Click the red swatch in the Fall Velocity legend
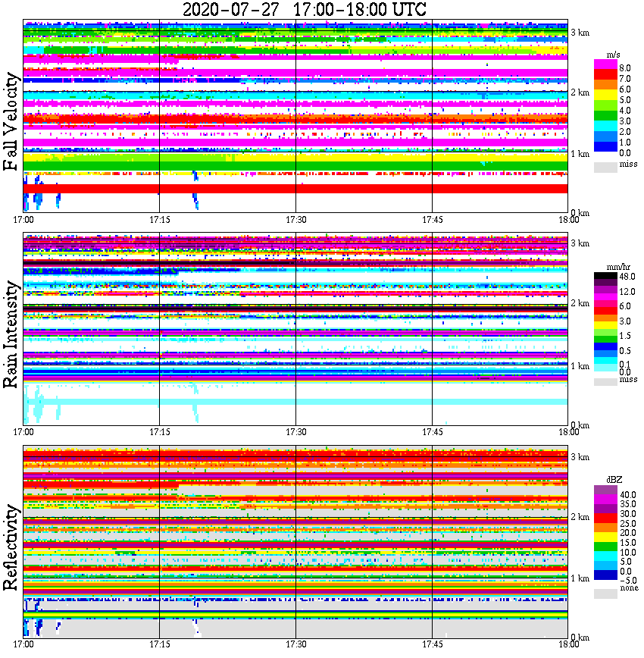644x658 pixels. pyautogui.click(x=605, y=75)
